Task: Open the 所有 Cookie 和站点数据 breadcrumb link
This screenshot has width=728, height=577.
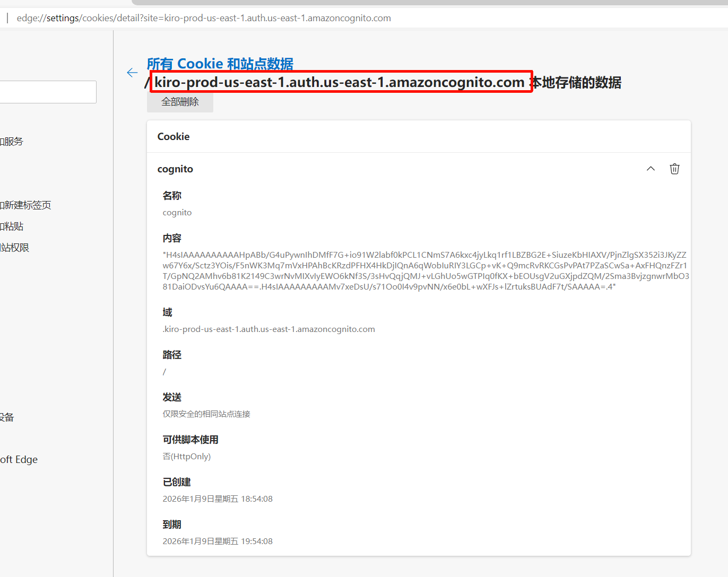Action: point(220,64)
